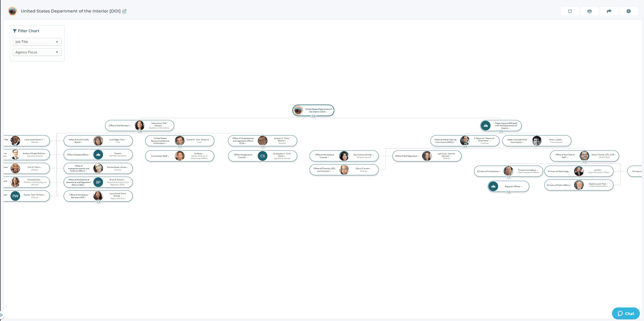
Task: Open the Office of Self Regulation link
Action: click(407, 156)
